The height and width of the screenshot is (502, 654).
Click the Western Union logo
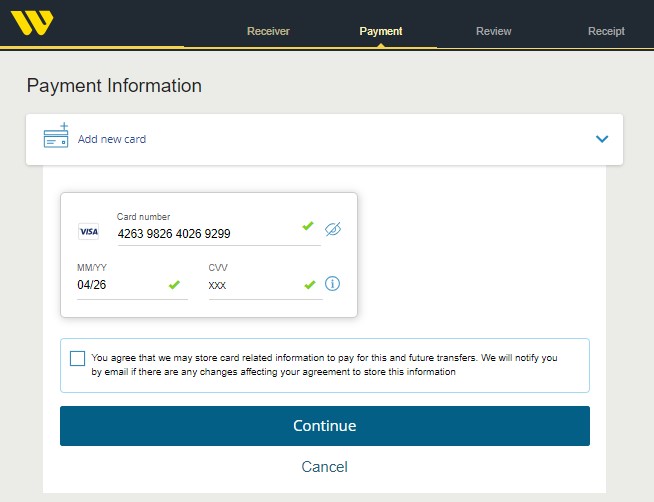32,22
